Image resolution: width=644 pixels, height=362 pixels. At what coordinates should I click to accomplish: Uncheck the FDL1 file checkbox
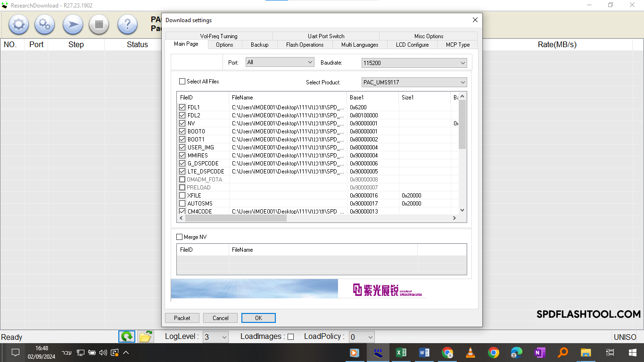pyautogui.click(x=182, y=107)
